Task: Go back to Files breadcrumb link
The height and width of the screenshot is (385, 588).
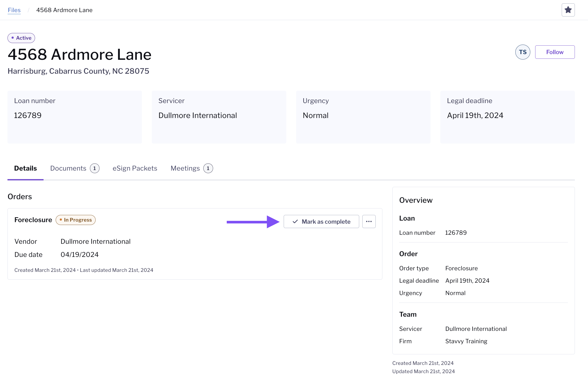Action: tap(14, 10)
